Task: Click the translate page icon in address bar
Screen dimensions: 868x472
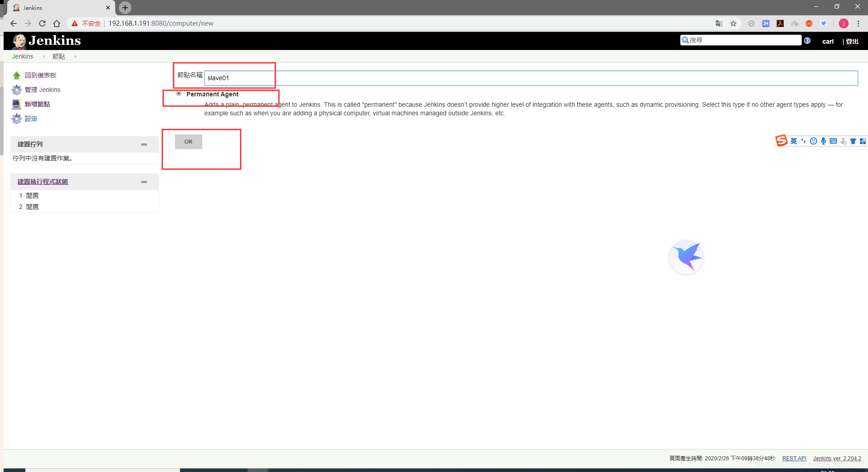Action: pyautogui.click(x=719, y=23)
